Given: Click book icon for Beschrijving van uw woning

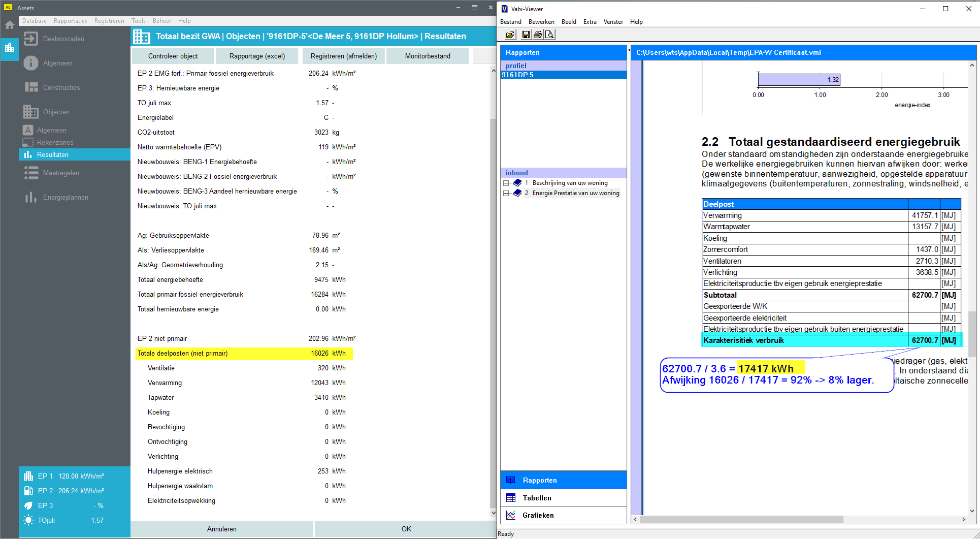Looking at the screenshot, I should (517, 183).
